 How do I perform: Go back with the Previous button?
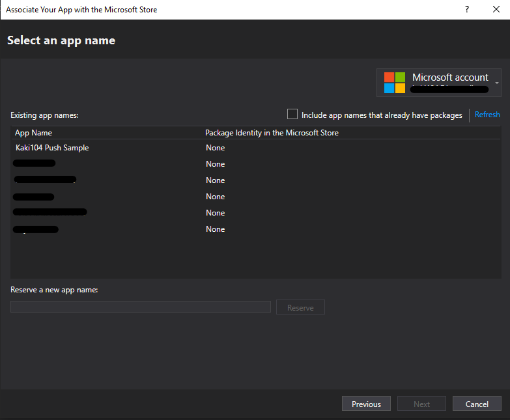pyautogui.click(x=366, y=404)
